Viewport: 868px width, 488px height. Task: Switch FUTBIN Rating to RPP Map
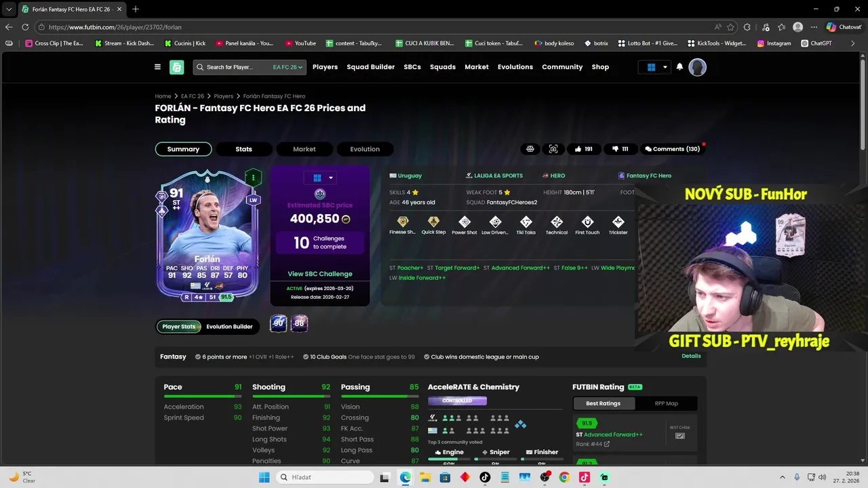tap(666, 403)
